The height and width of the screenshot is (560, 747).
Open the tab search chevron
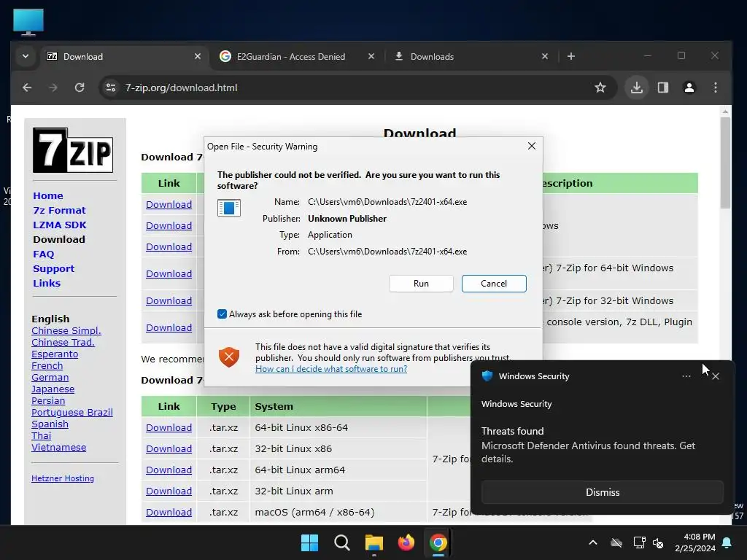click(x=26, y=56)
